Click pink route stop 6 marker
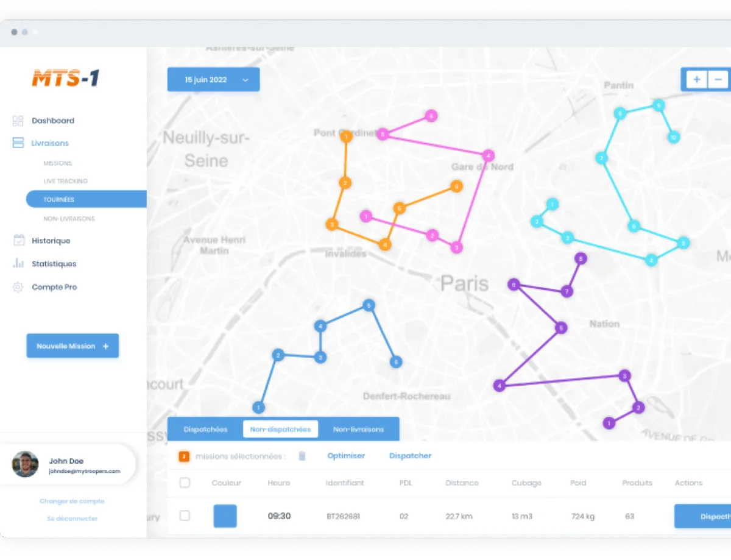731x560 pixels. pos(431,115)
